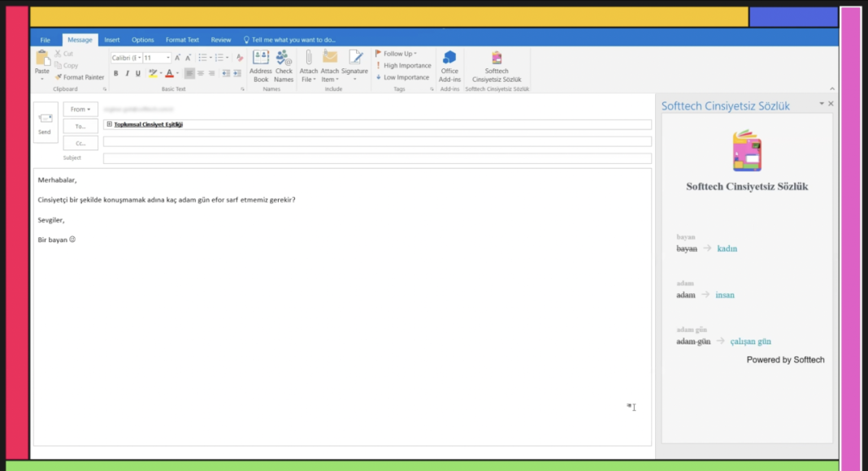Click the Paste clipboard icon

click(42, 58)
